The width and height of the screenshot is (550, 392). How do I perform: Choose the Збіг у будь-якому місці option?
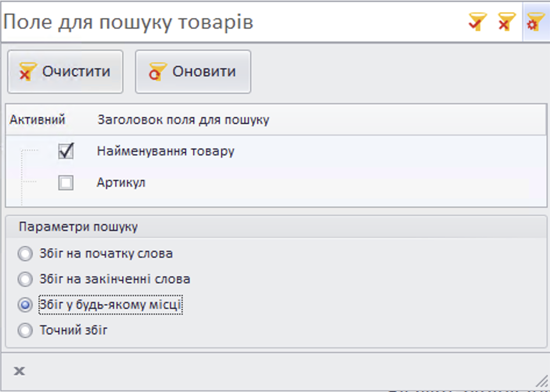click(25, 305)
